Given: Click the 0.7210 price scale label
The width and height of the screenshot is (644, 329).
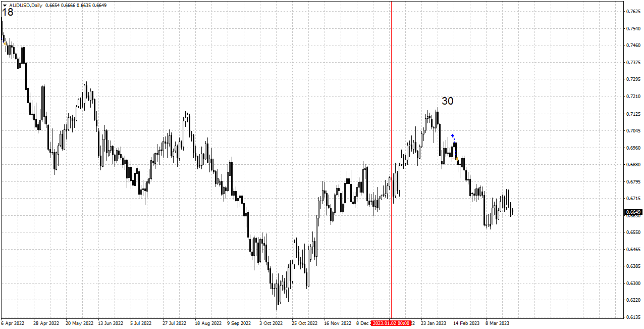Looking at the screenshot, I should coord(633,96).
